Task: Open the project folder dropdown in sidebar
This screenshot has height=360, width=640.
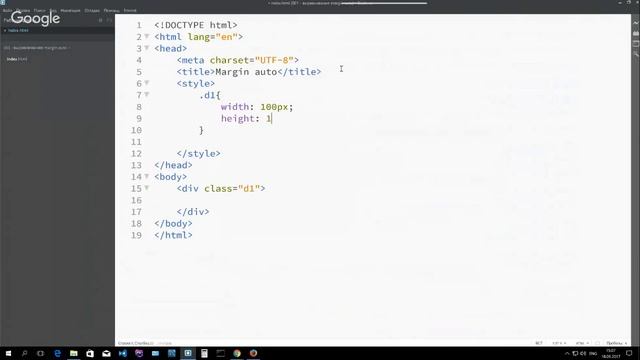Action: click(x=37, y=48)
